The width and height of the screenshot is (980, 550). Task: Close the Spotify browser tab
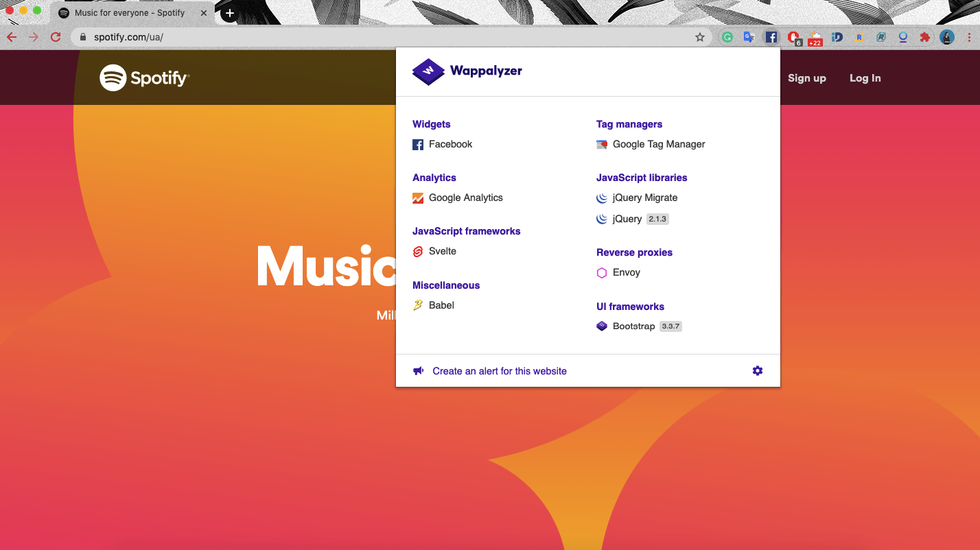(204, 13)
